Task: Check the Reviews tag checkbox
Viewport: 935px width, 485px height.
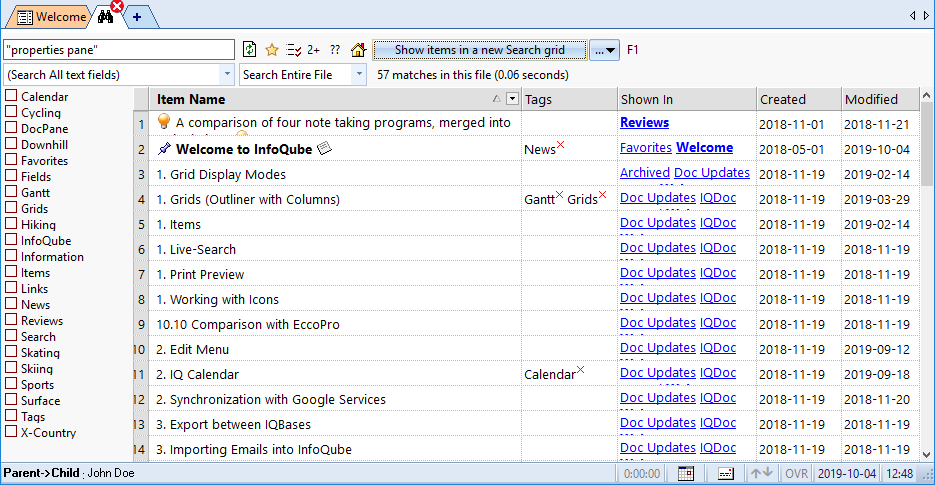Action: pos(11,320)
